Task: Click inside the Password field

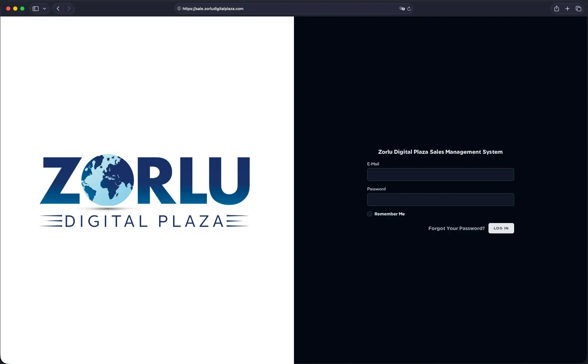Action: tap(440, 200)
